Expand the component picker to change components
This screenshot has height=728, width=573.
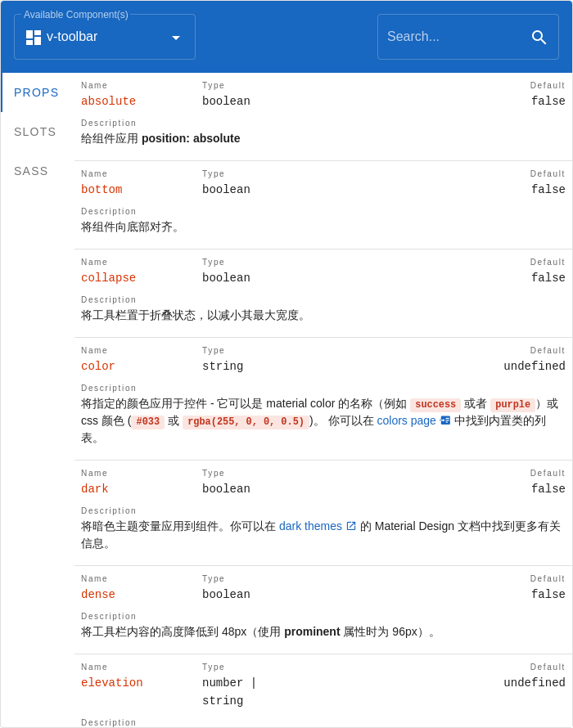(105, 37)
